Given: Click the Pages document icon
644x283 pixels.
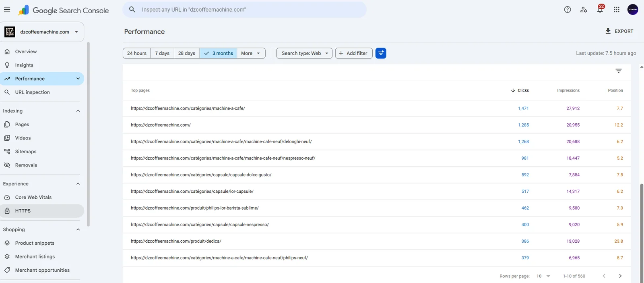Looking at the screenshot, I should coord(7,125).
